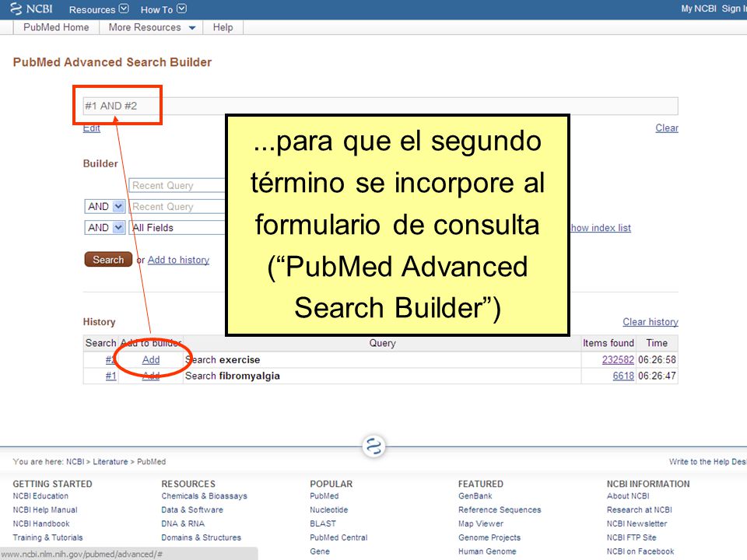Go to PubMed Home
Viewport: 747px width, 560px height.
(56, 27)
